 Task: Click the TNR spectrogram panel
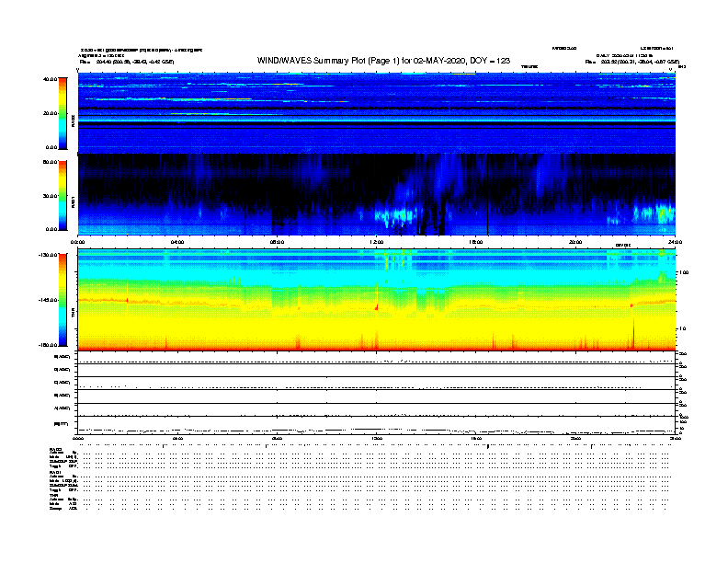(377, 300)
